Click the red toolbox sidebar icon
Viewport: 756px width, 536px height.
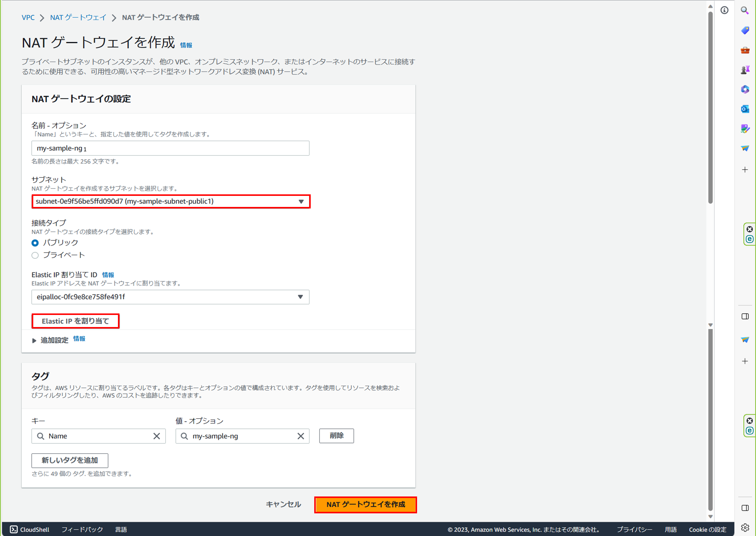pos(745,50)
